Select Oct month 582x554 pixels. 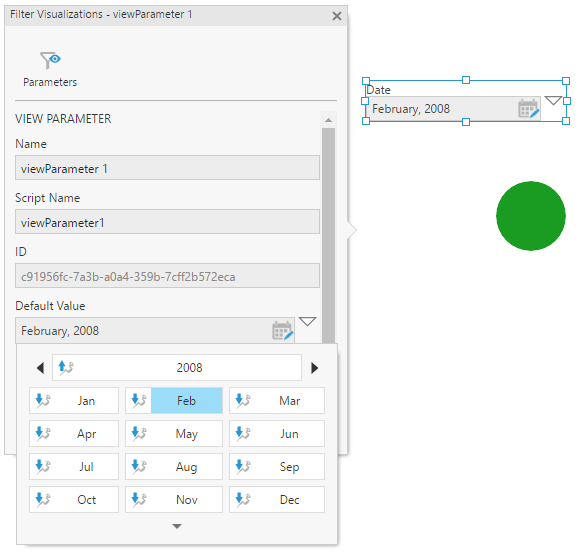pos(86,500)
